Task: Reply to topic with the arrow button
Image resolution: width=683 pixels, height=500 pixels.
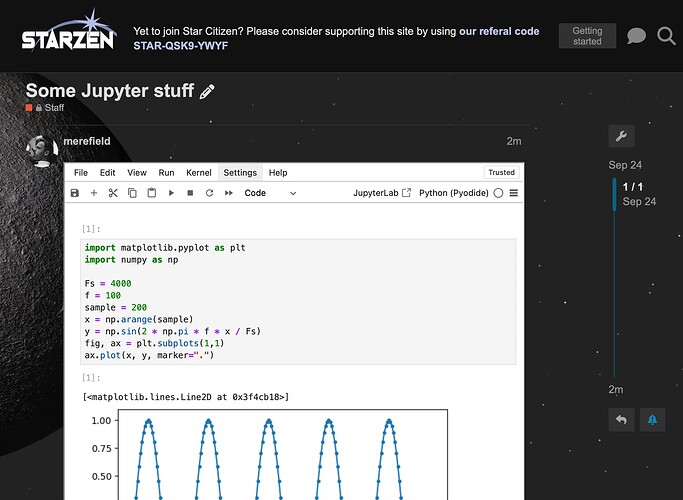Action: click(x=621, y=420)
